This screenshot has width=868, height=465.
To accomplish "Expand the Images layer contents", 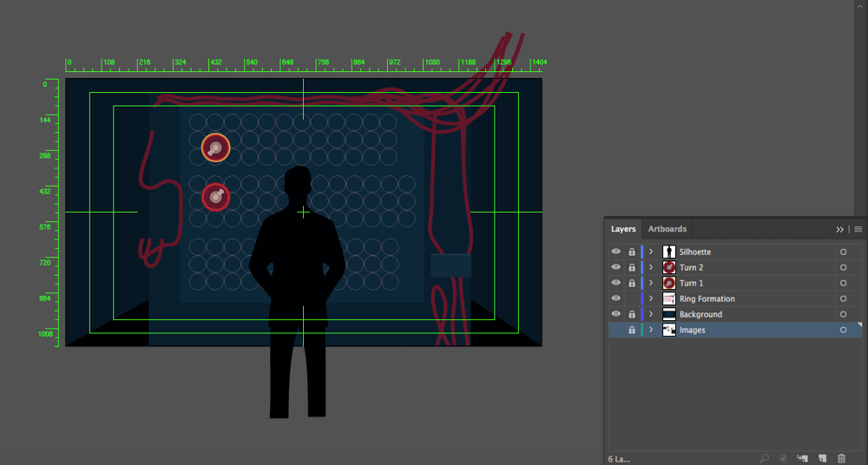I will [x=651, y=330].
